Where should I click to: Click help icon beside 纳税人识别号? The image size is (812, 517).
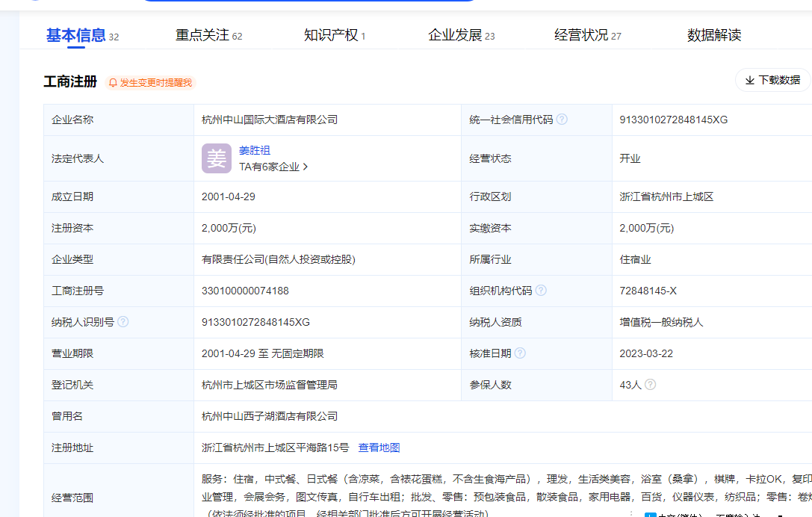[x=123, y=322]
